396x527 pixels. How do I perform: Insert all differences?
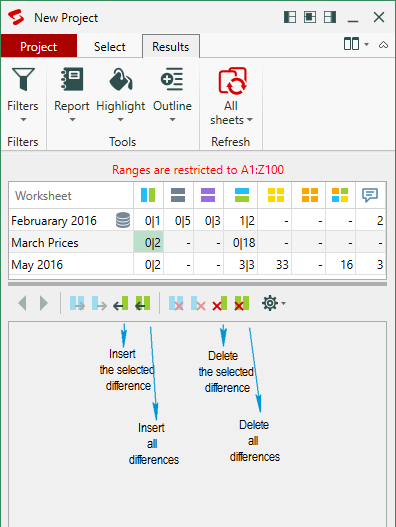(x=143, y=303)
